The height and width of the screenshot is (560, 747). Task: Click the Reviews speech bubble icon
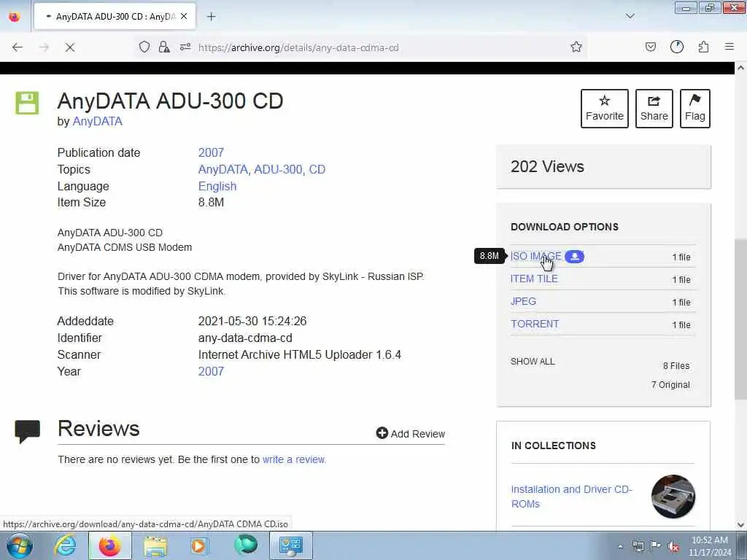point(27,432)
